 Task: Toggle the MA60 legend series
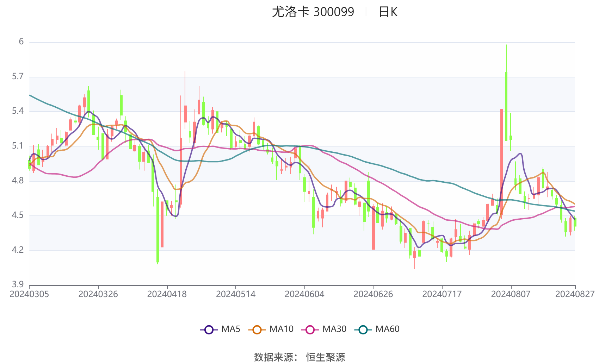pyautogui.click(x=377, y=330)
